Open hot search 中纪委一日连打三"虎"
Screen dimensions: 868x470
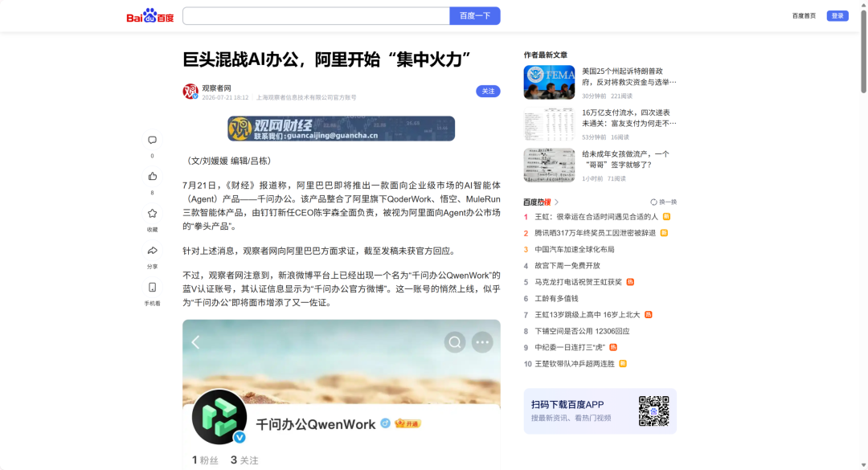click(x=570, y=347)
